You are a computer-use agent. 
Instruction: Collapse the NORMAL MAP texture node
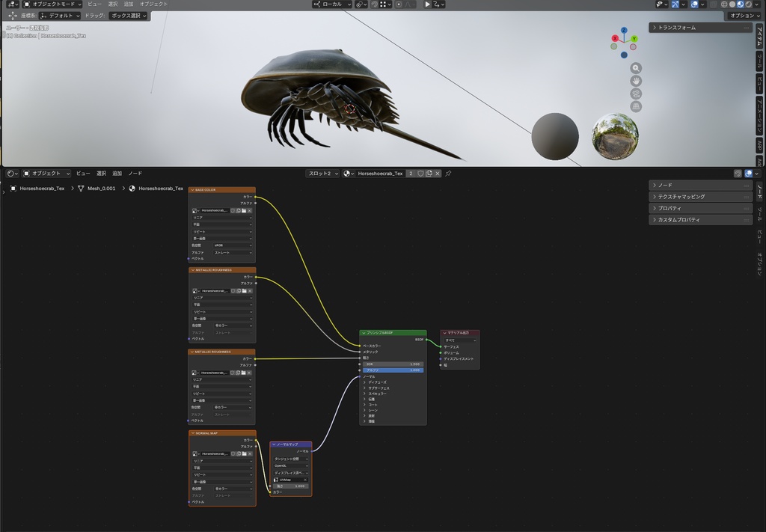click(192, 433)
